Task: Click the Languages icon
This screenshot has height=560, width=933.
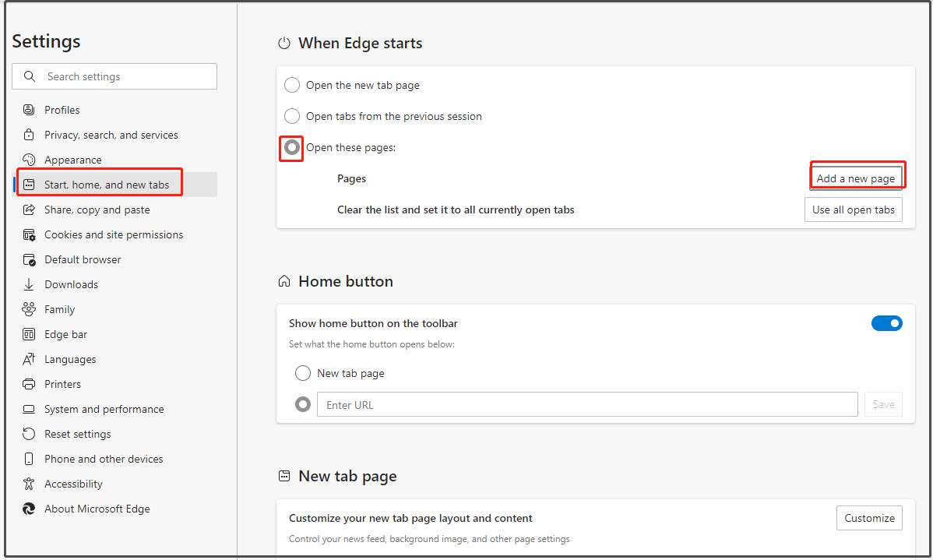Action: pyautogui.click(x=29, y=359)
